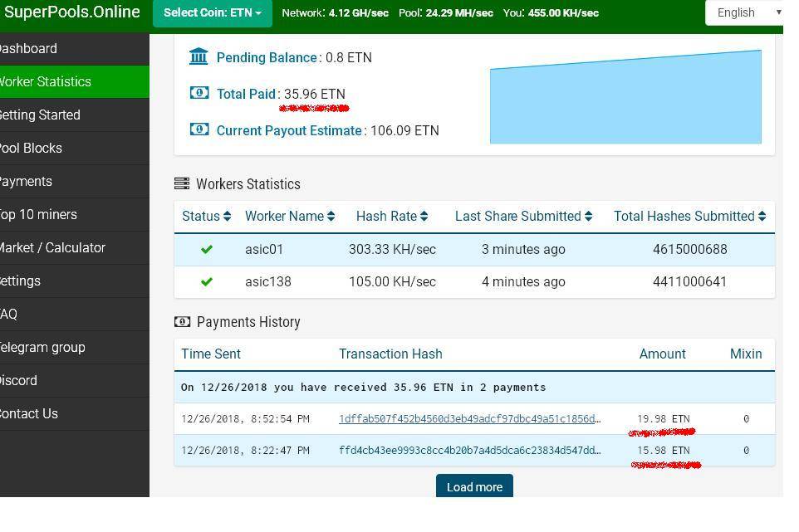Sort by Total Hashes Submitted arrows
The height and width of the screenshot is (532, 799).
click(762, 217)
